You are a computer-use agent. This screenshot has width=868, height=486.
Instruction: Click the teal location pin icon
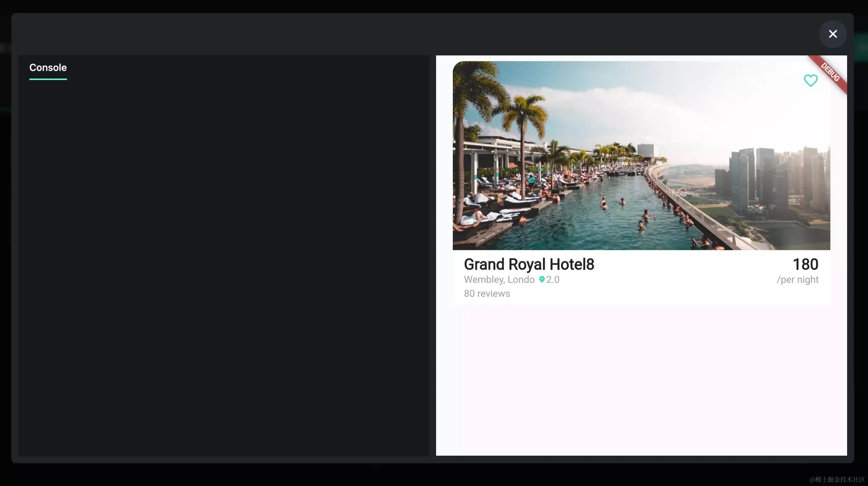click(x=542, y=279)
